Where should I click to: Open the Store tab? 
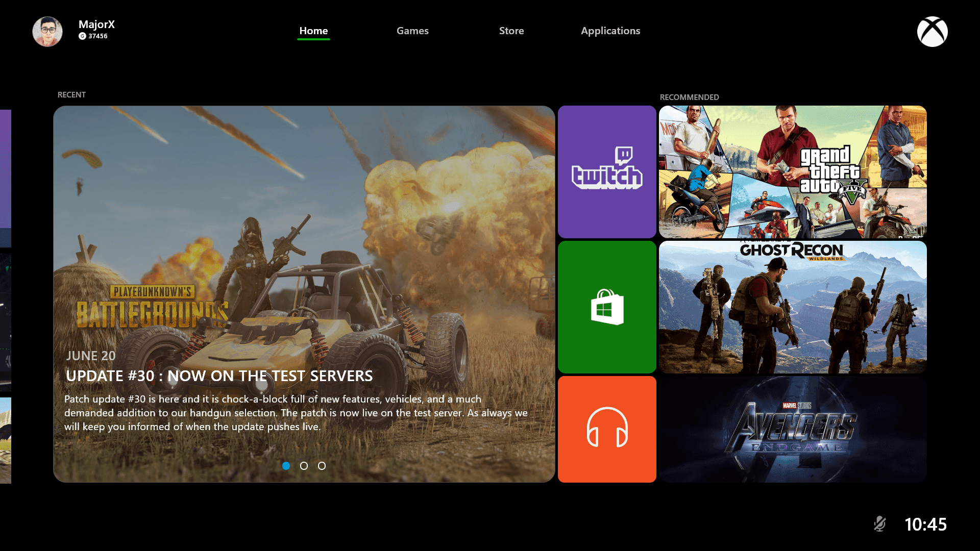(x=511, y=31)
